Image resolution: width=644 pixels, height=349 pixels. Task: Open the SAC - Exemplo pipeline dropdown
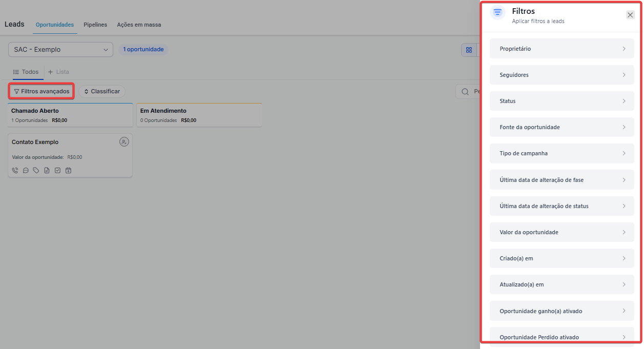pos(61,50)
